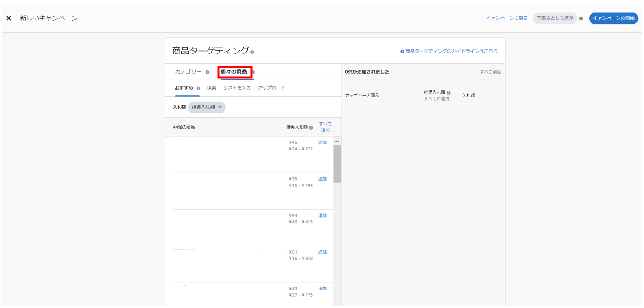This screenshot has height=308, width=644.
Task: Open 商品ターゲティングのガイドラインはこちら link
Action: (451, 51)
